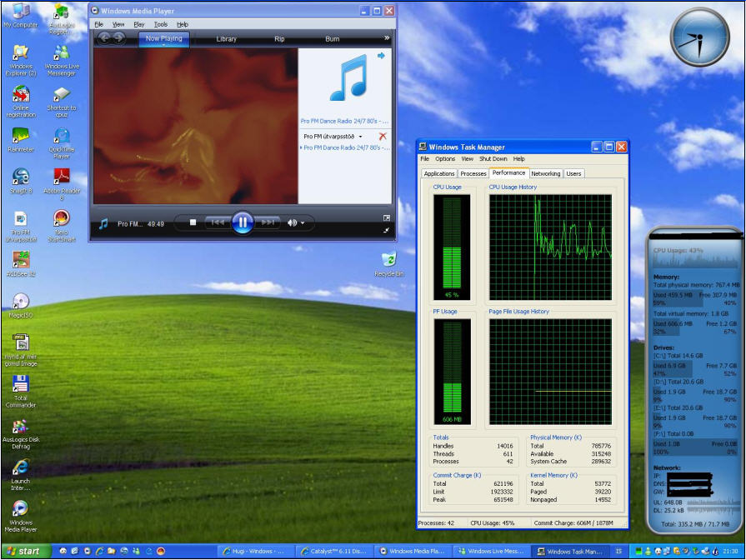Pause the playing radio stream
Image resolution: width=746 pixels, height=560 pixels.
243,222
